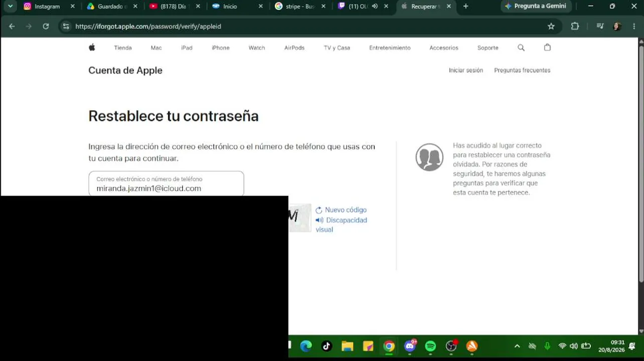Open the iPhone menu item

[x=221, y=48]
